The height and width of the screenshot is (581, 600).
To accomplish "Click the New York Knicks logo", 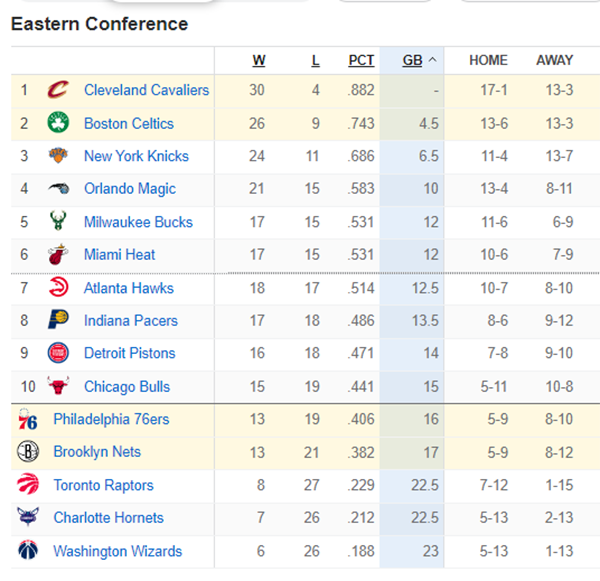I will pos(58,156).
